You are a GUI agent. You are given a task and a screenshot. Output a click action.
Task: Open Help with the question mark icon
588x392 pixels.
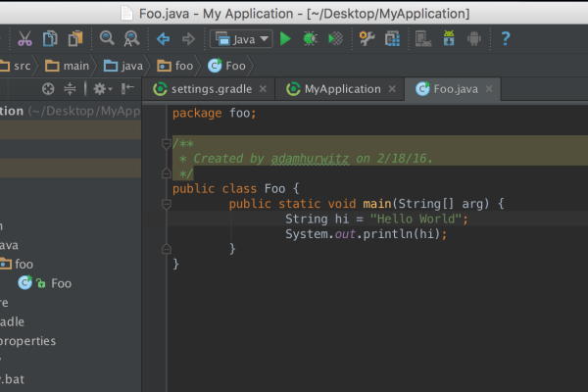(506, 39)
